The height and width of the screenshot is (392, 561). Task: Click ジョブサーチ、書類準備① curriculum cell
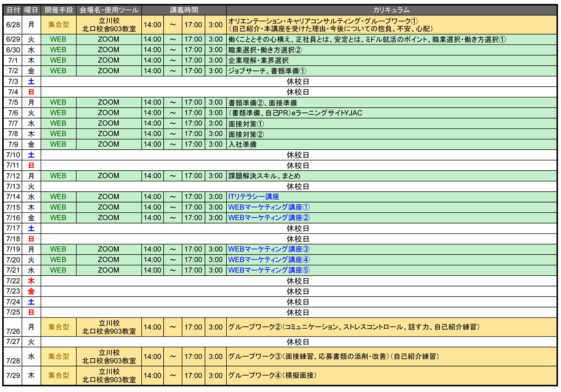click(x=391, y=71)
